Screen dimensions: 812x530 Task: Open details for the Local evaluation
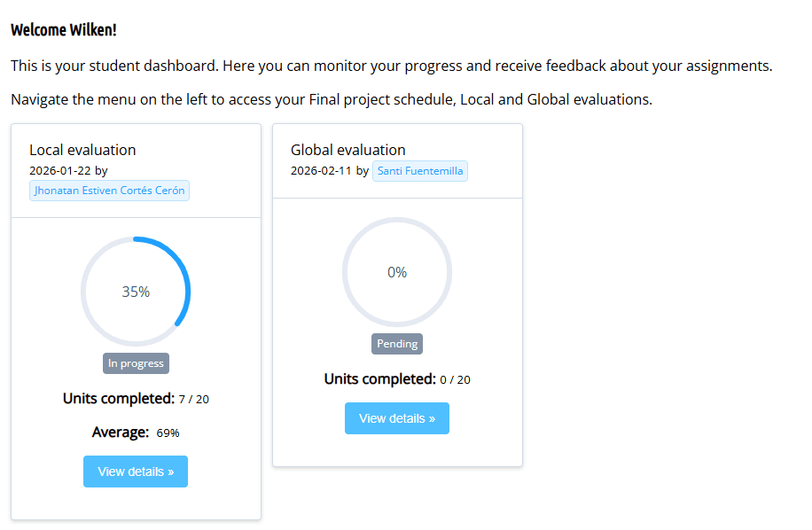(x=135, y=471)
